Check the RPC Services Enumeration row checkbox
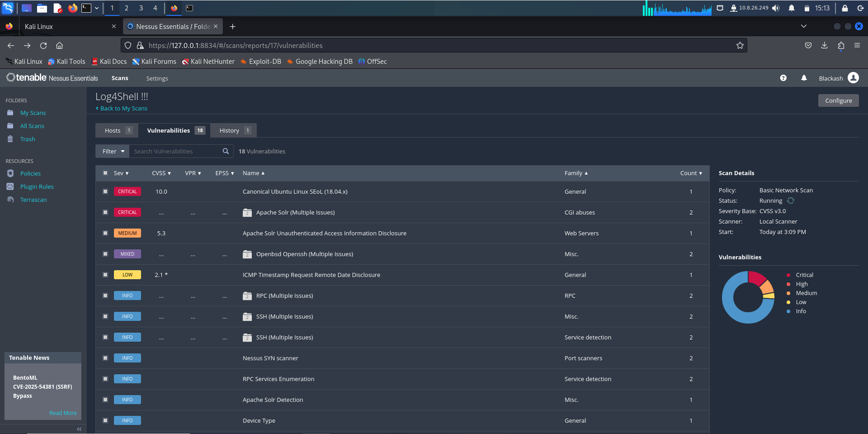 click(x=105, y=379)
